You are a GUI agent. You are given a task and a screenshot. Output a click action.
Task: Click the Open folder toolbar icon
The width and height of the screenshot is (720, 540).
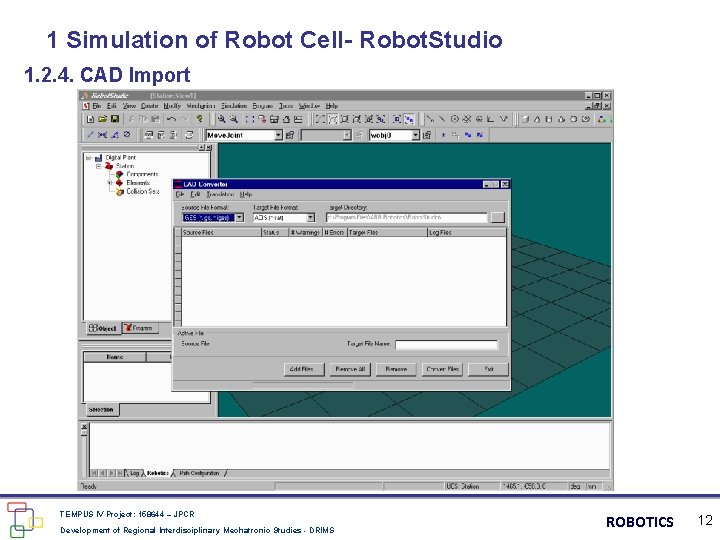click(x=102, y=119)
